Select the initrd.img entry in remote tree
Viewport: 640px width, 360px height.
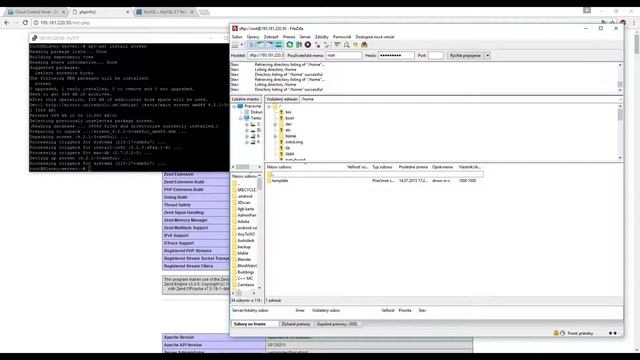(x=294, y=142)
